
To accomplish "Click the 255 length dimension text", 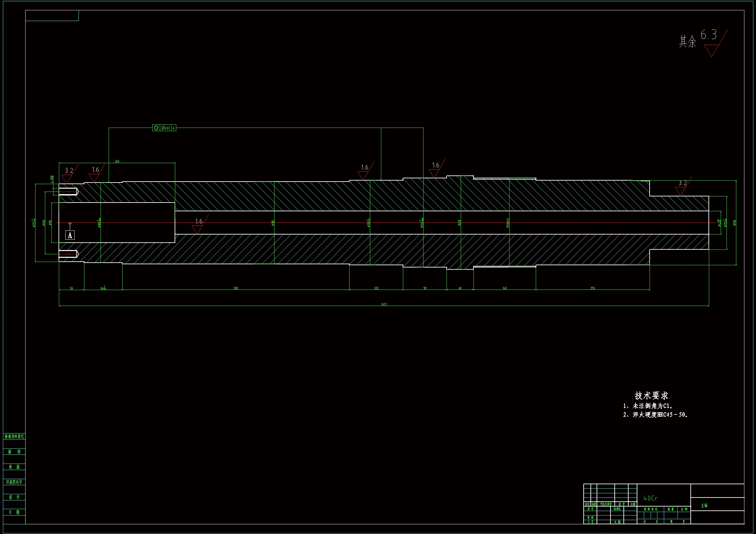I will (592, 288).
